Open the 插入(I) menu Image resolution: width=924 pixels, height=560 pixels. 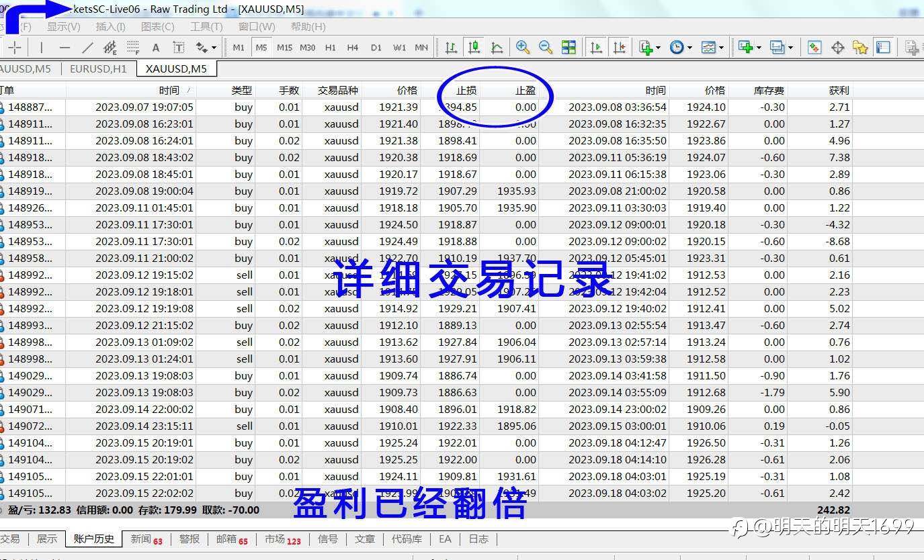click(x=110, y=27)
